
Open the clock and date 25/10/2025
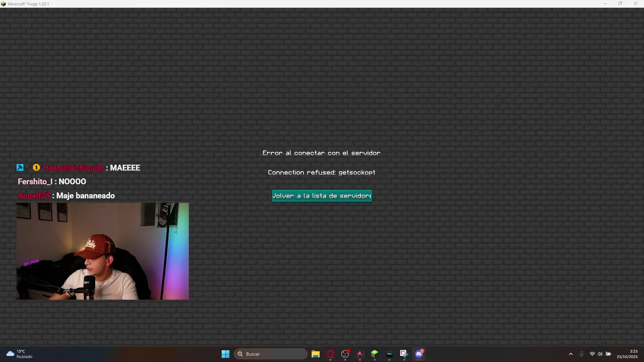[627, 354]
